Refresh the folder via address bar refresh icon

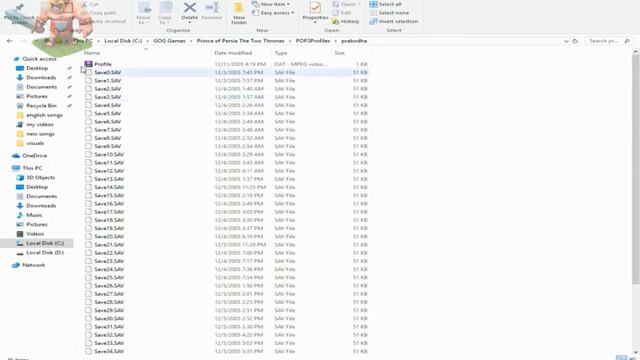click(575, 41)
